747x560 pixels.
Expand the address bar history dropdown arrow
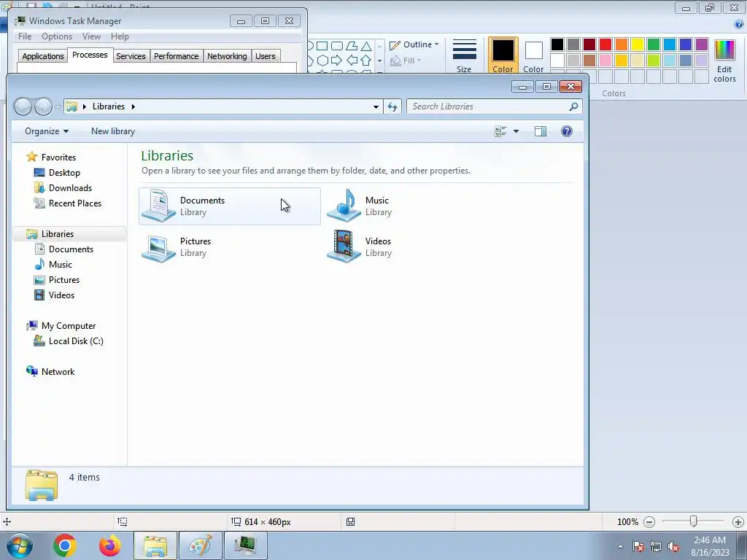(376, 106)
